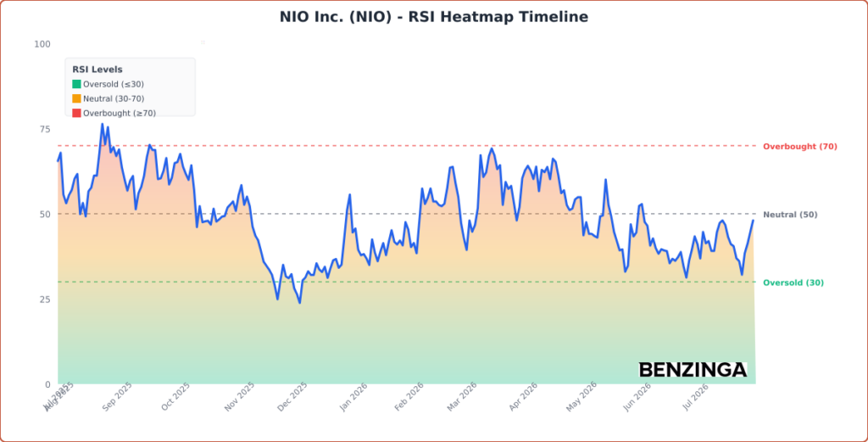The image size is (868, 442).
Task: Click the y-axis value 100
Action: [42, 44]
